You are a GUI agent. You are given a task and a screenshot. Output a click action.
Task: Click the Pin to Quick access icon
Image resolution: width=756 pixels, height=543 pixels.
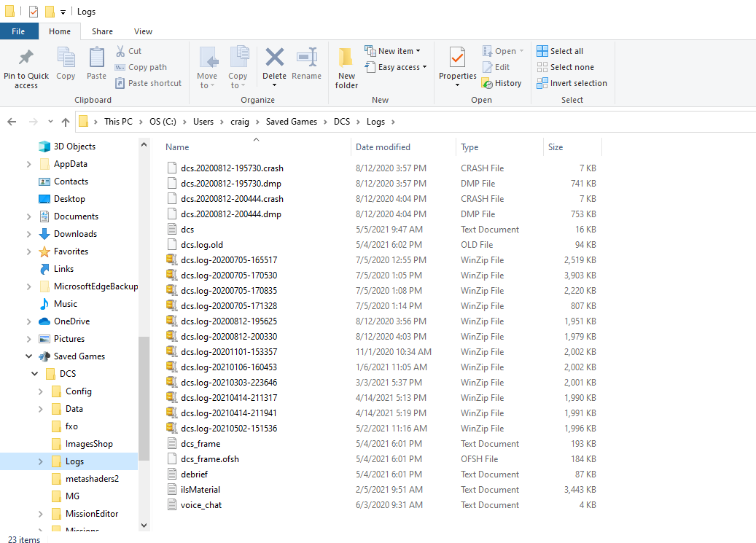26,58
